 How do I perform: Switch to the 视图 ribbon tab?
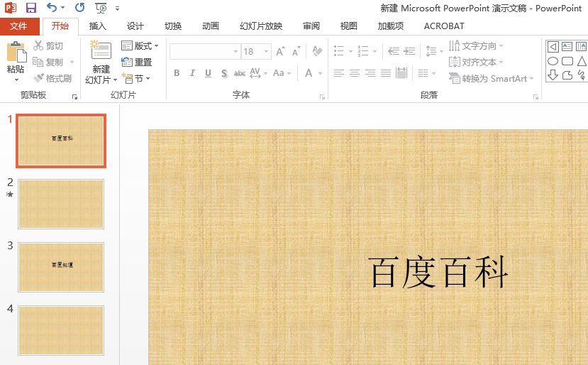(x=348, y=26)
